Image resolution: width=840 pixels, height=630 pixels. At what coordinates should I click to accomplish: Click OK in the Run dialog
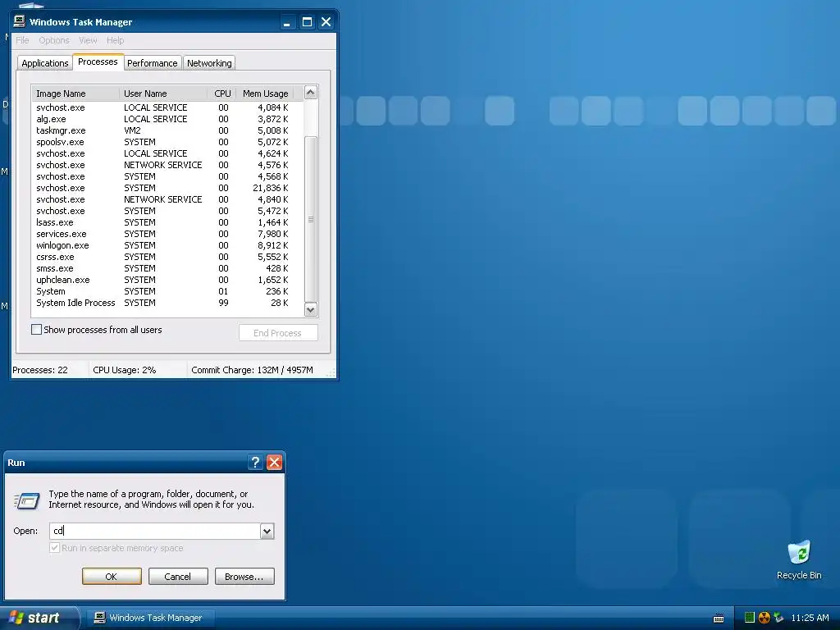pos(112,577)
